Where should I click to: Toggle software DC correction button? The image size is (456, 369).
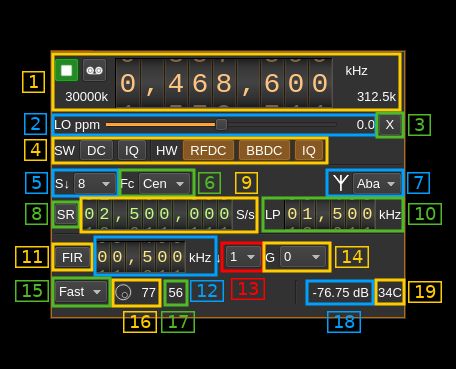[96, 151]
